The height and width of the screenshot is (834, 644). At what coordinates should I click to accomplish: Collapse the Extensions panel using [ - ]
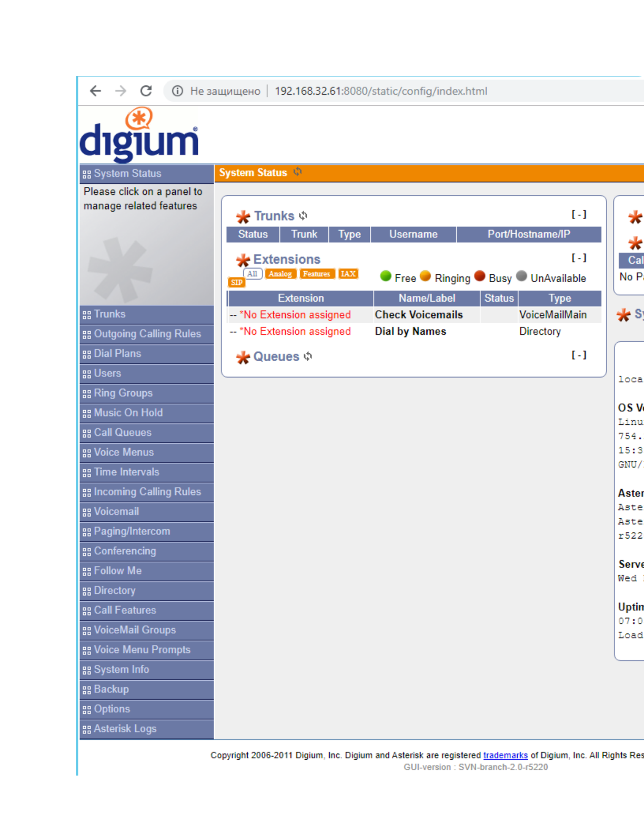click(x=579, y=258)
